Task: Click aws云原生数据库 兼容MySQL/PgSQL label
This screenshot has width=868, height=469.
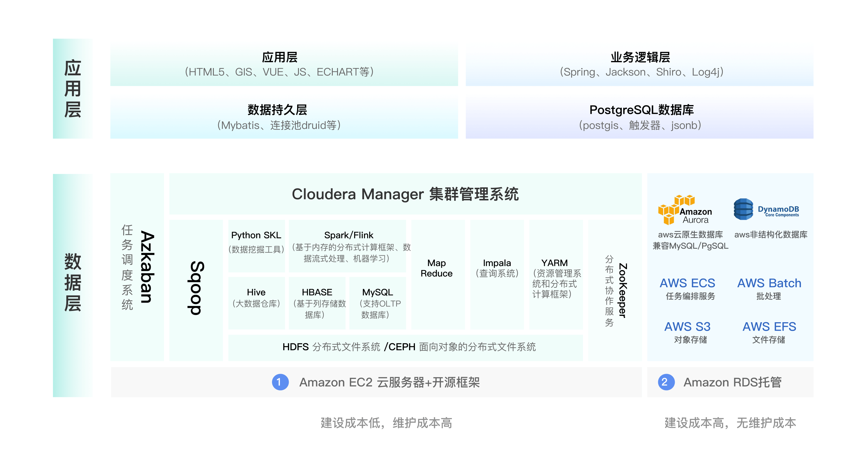Action: (x=690, y=240)
